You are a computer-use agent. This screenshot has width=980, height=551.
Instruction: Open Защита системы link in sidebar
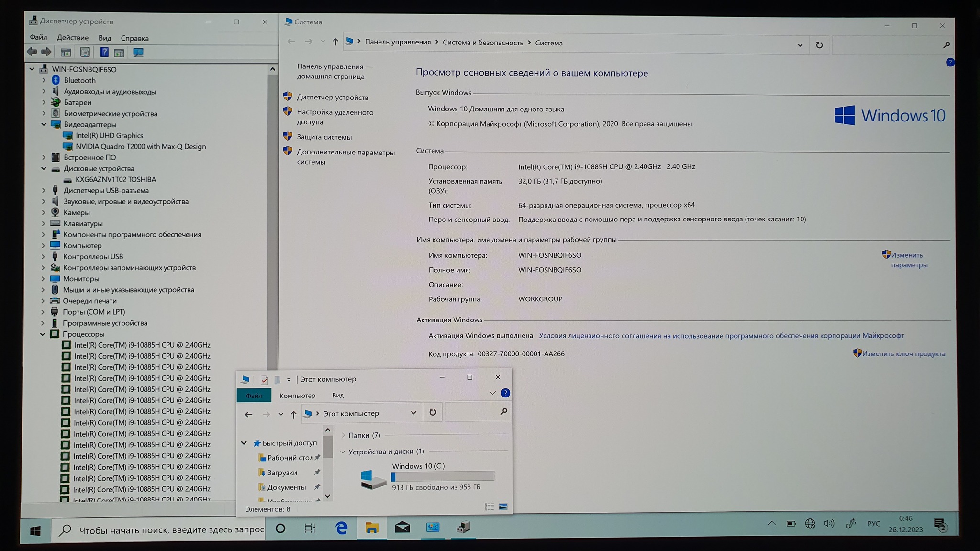[x=324, y=137]
